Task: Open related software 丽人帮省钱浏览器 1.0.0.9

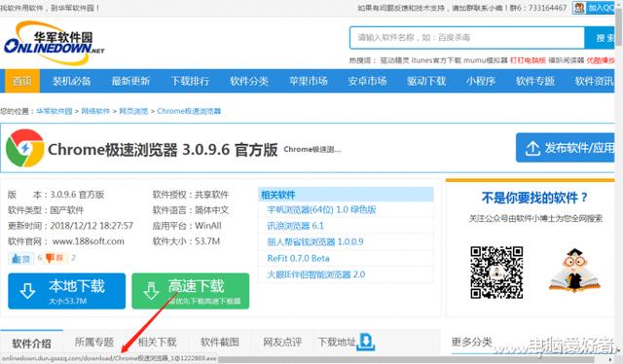Action: click(315, 242)
